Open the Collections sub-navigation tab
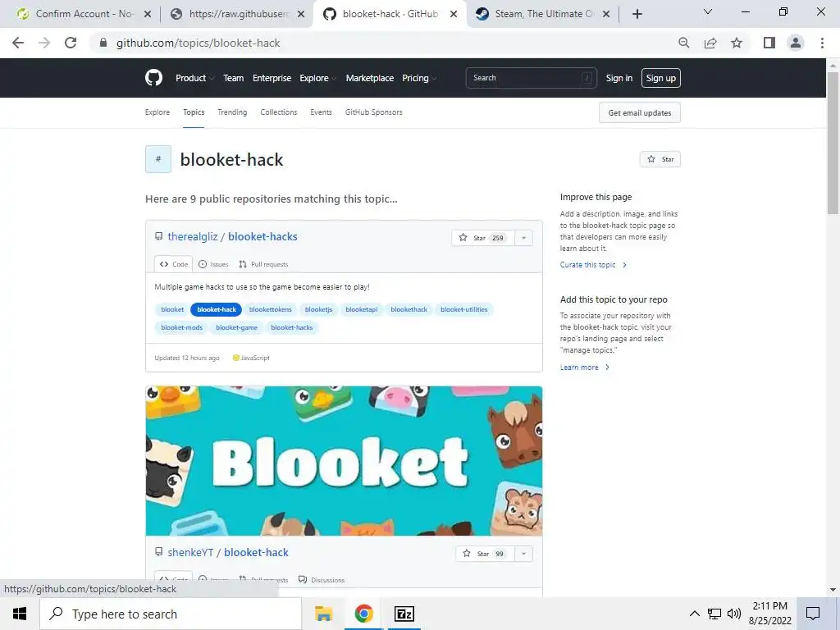The width and height of the screenshot is (840, 630). pos(279,112)
